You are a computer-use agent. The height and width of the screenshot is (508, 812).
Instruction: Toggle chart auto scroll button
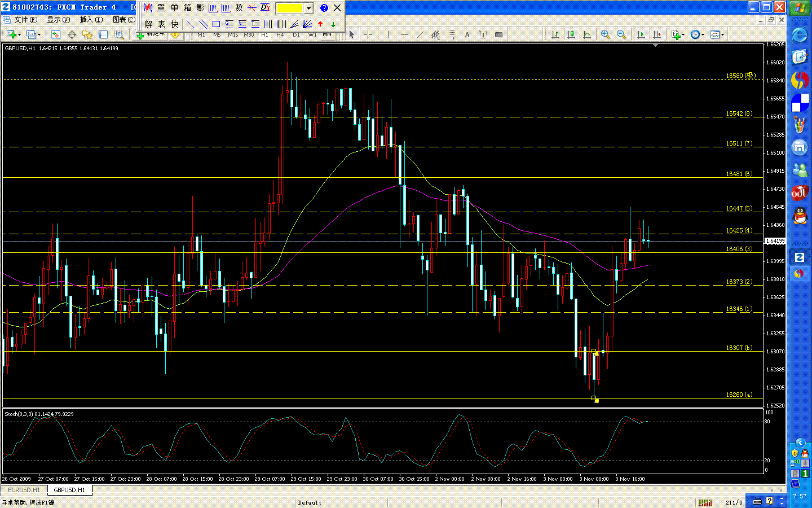pyautogui.click(x=641, y=34)
